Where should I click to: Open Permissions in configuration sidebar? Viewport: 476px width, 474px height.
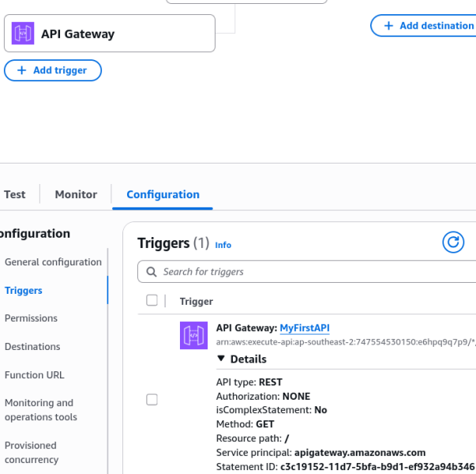[x=31, y=318]
